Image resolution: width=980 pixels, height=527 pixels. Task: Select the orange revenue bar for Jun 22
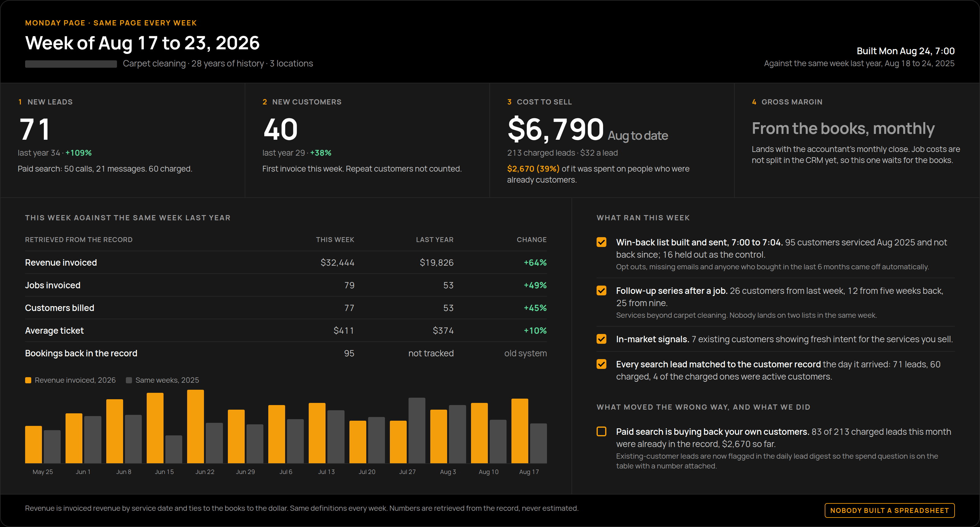click(196, 427)
